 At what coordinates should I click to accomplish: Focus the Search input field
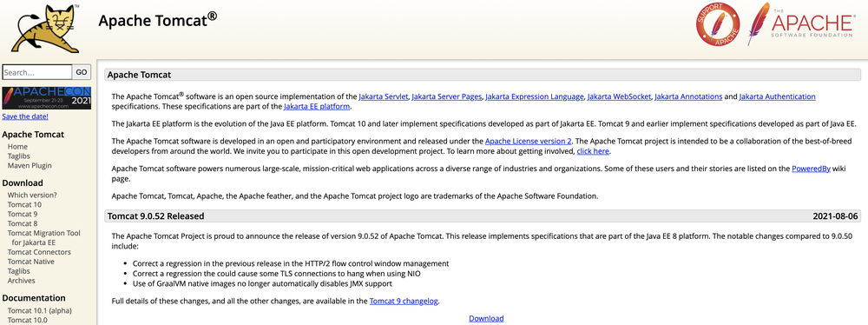tap(37, 72)
